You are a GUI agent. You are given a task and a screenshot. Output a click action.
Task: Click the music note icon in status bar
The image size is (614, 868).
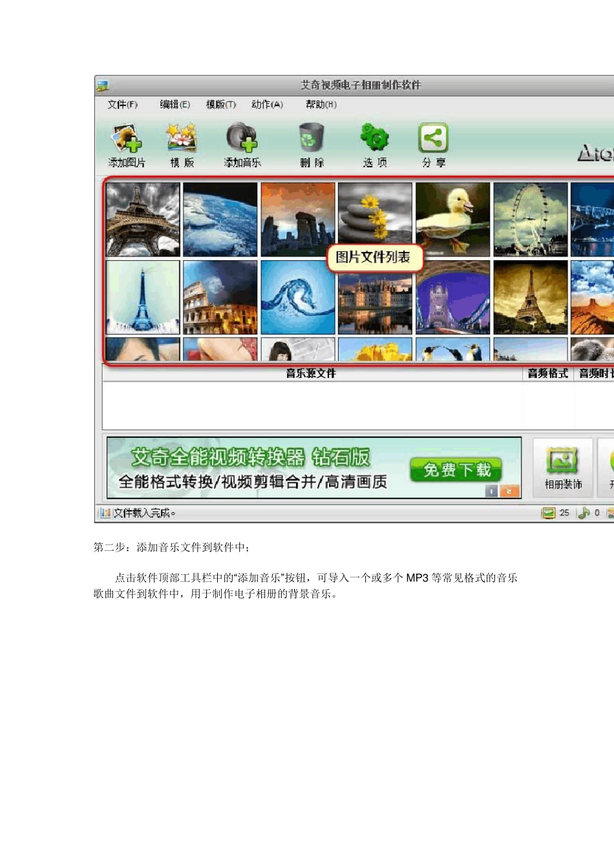584,513
